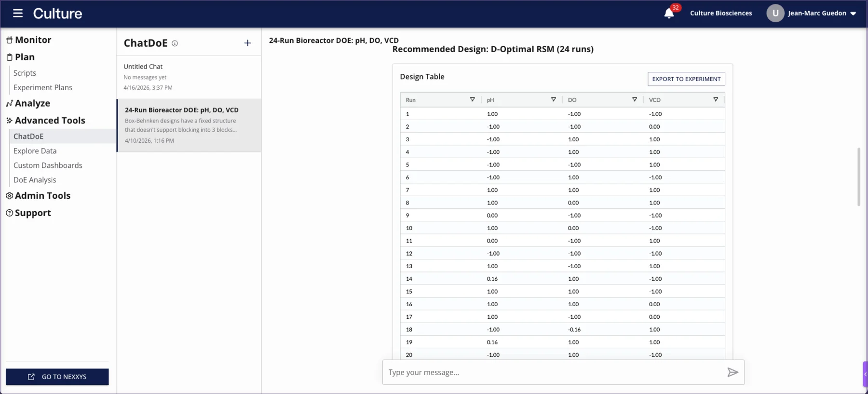Select pH value 0.16 in run 19
The image size is (868, 394).
[492, 342]
